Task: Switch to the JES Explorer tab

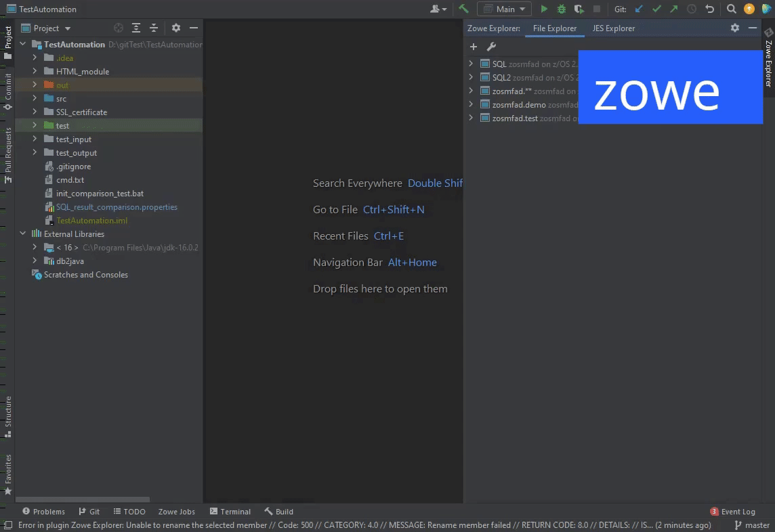Action: click(613, 28)
